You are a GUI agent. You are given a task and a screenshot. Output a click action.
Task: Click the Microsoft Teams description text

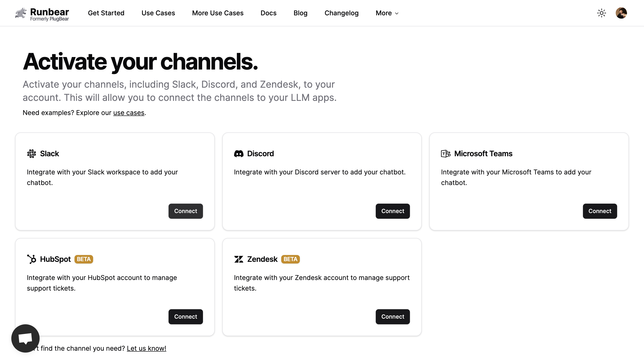(x=516, y=177)
